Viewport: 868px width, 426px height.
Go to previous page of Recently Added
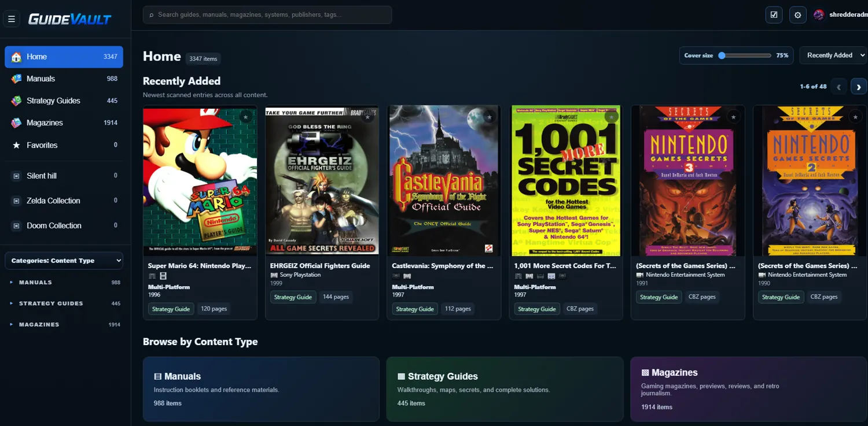[839, 87]
